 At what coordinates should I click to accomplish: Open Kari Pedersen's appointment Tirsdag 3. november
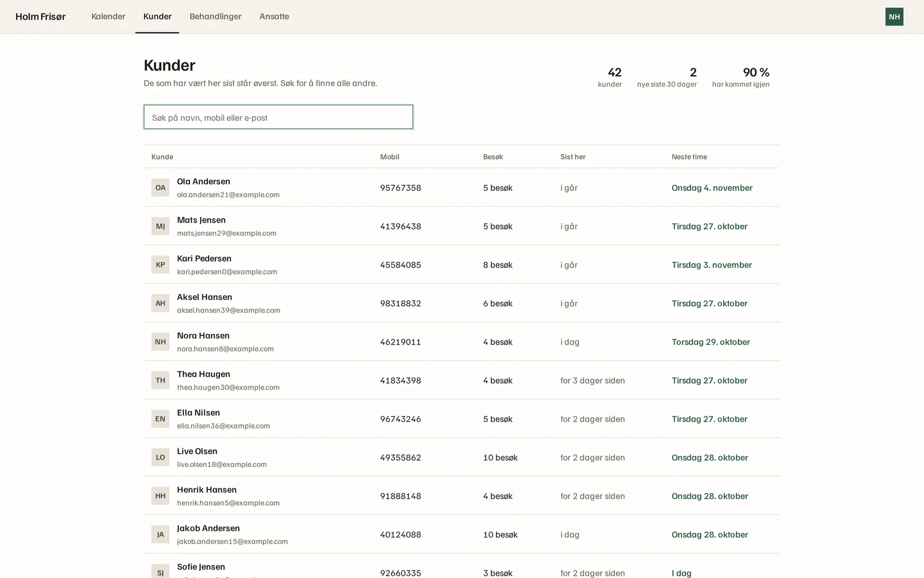click(711, 265)
